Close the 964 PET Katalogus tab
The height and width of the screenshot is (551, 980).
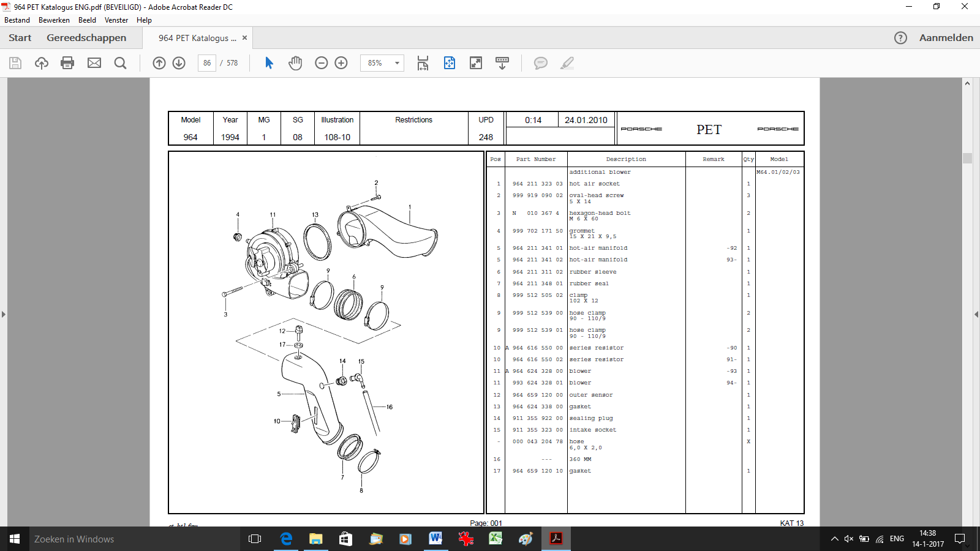pyautogui.click(x=244, y=38)
